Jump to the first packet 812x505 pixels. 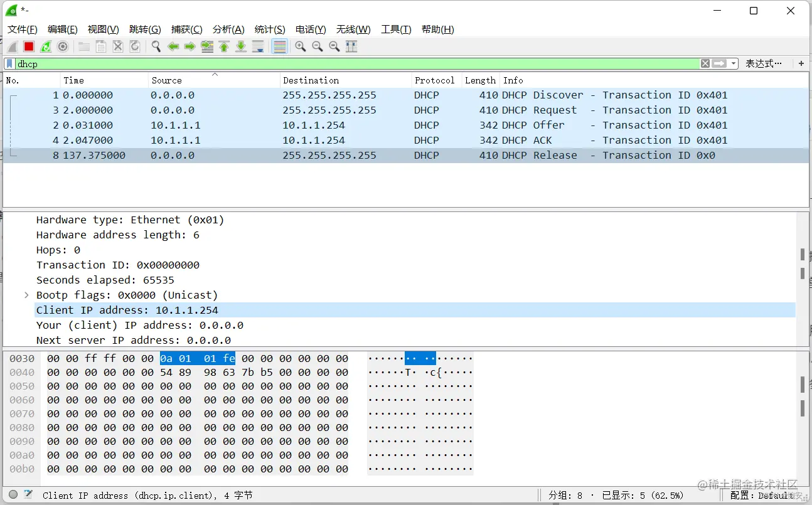pos(224,46)
